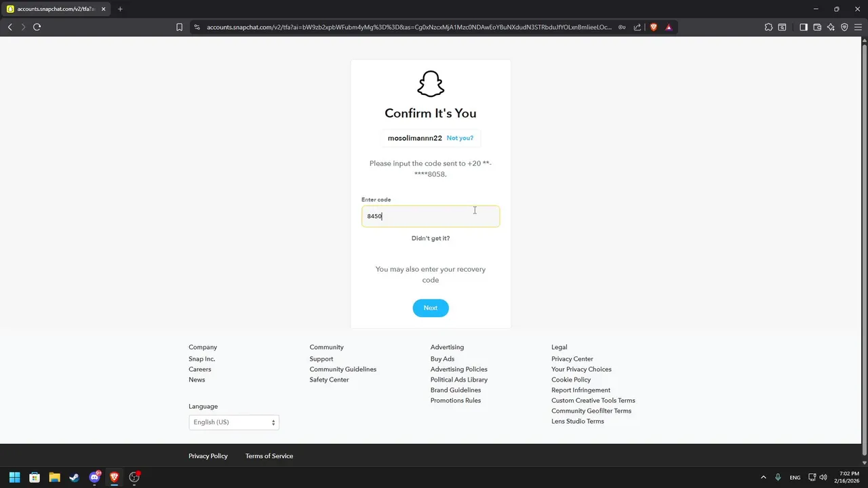Open the Privacy Policy link in the footer bar

[x=208, y=456]
